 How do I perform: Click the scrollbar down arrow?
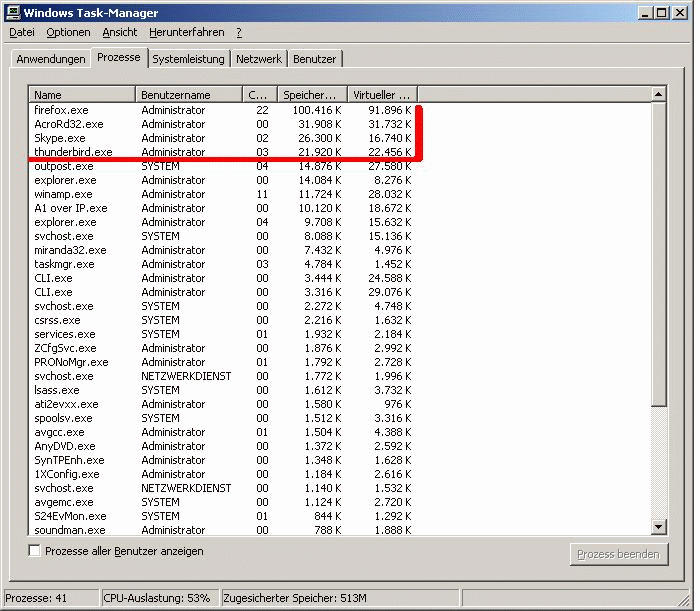point(658,527)
